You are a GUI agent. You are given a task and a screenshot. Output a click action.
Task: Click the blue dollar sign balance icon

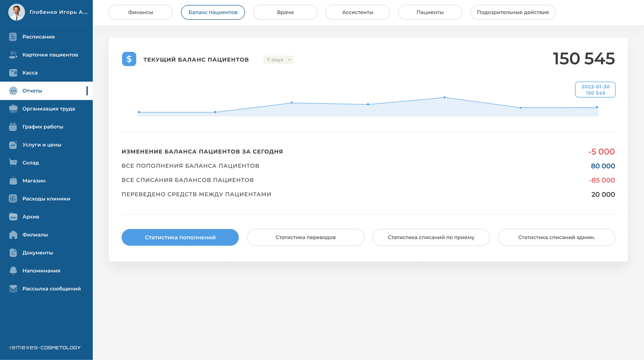(x=129, y=59)
